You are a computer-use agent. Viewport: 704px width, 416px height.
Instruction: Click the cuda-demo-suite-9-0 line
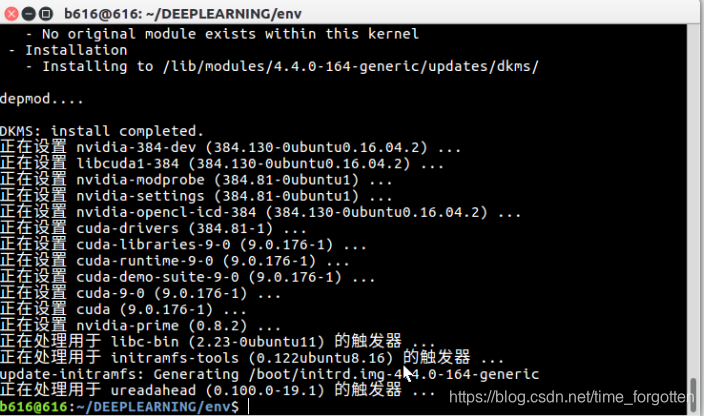188,277
